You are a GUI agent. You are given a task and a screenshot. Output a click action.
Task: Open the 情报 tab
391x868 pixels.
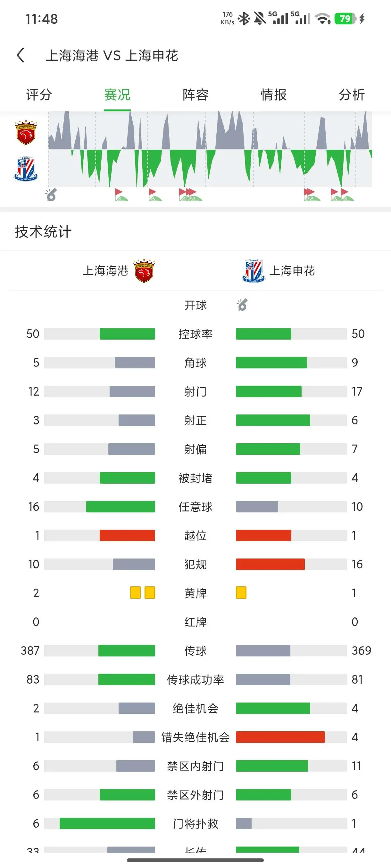[x=274, y=95]
